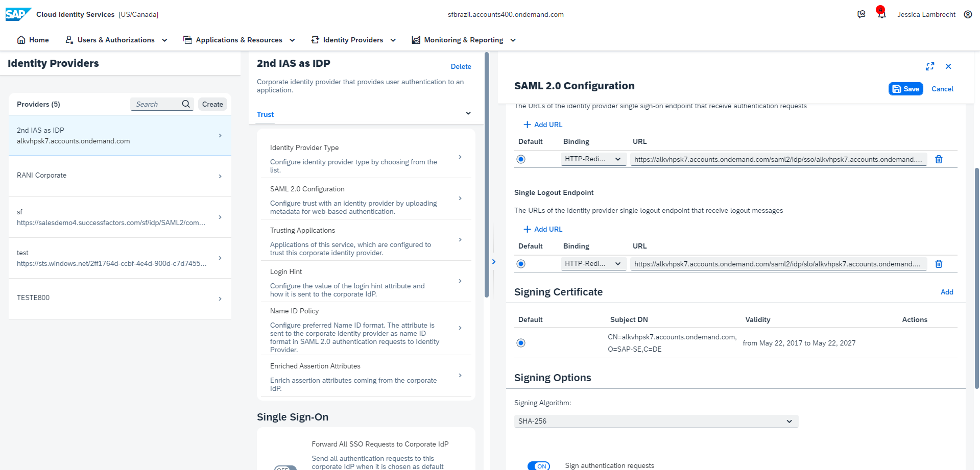Open Identity Provider Type settings
980x470 pixels.
click(x=366, y=157)
